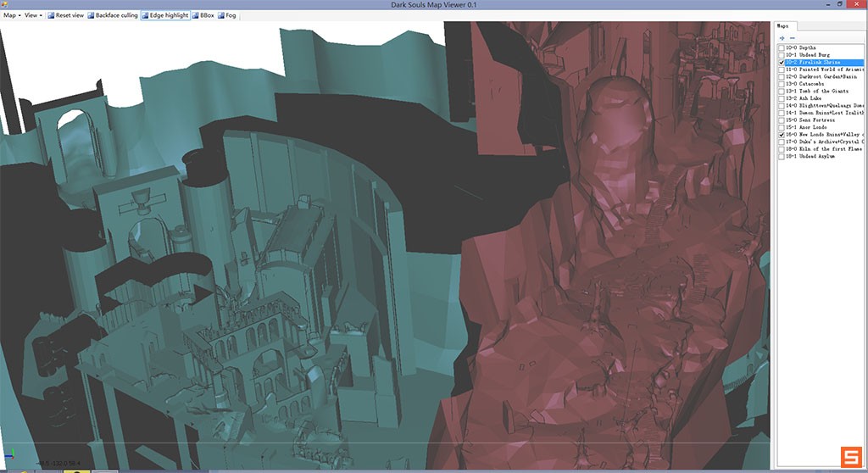Enable the BBox display toolbar icon
868x473 pixels.
pyautogui.click(x=204, y=15)
